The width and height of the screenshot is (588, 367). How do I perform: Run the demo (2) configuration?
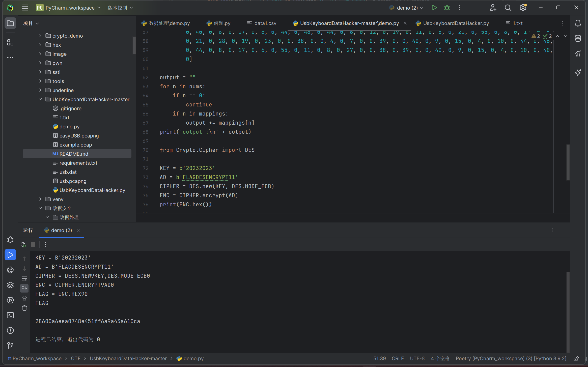(434, 8)
